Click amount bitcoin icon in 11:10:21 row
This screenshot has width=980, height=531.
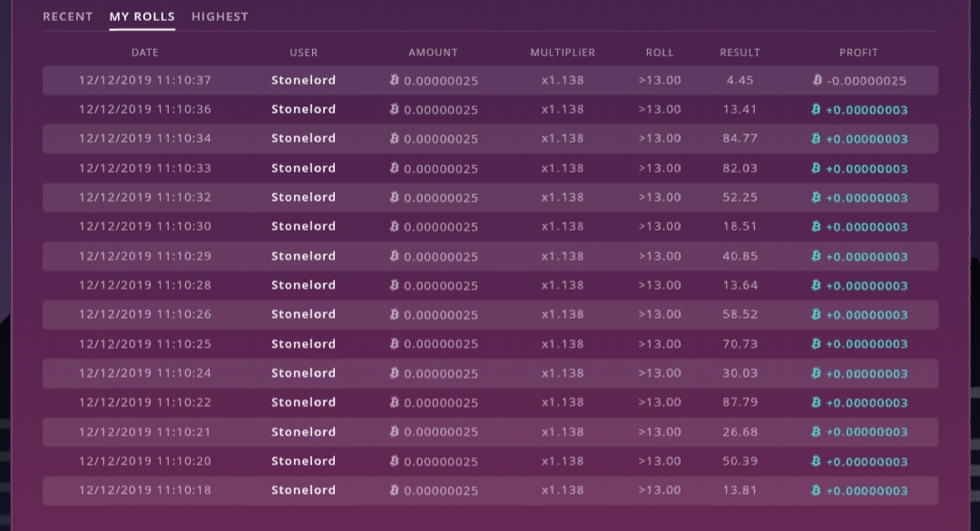[x=394, y=431]
